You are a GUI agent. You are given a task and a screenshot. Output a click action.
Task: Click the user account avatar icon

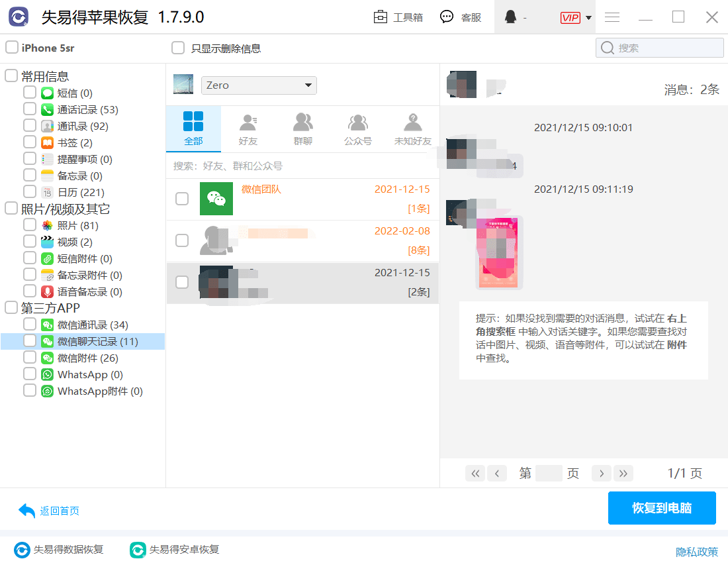510,17
